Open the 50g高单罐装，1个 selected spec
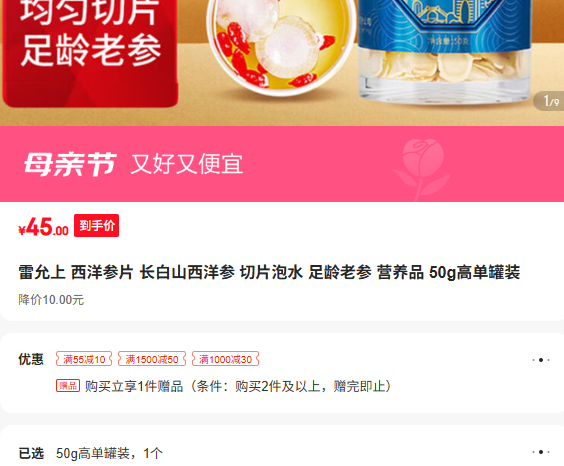The height and width of the screenshot is (466, 564). tap(109, 453)
